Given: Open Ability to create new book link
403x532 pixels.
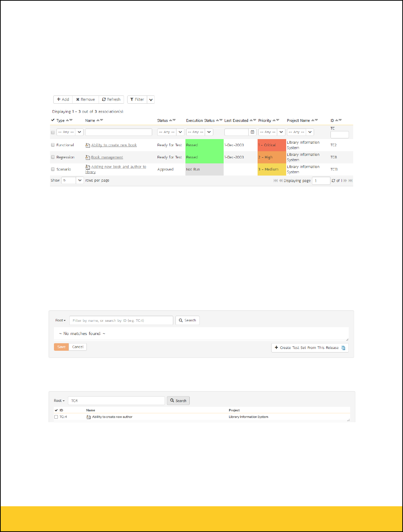Looking at the screenshot, I should [114, 145].
